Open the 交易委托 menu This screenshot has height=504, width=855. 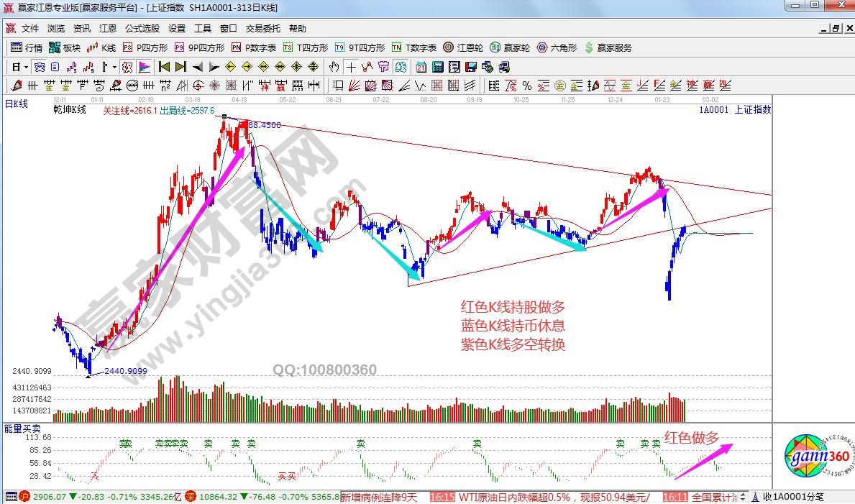pos(263,29)
